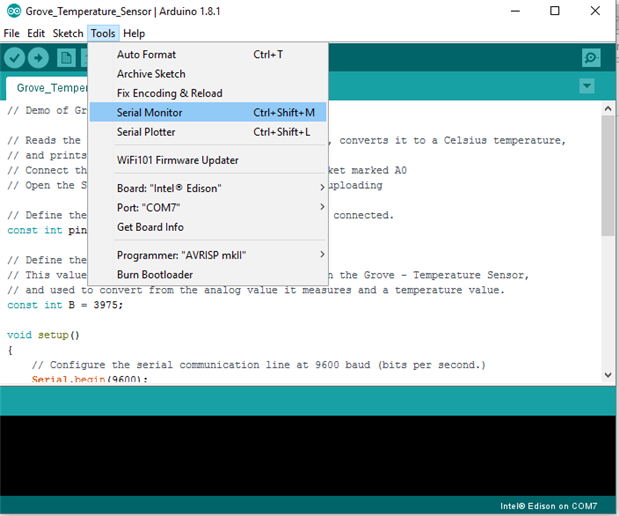Screen dimensions: 619x516
Task: Open the Sketch menu
Action: (x=68, y=33)
